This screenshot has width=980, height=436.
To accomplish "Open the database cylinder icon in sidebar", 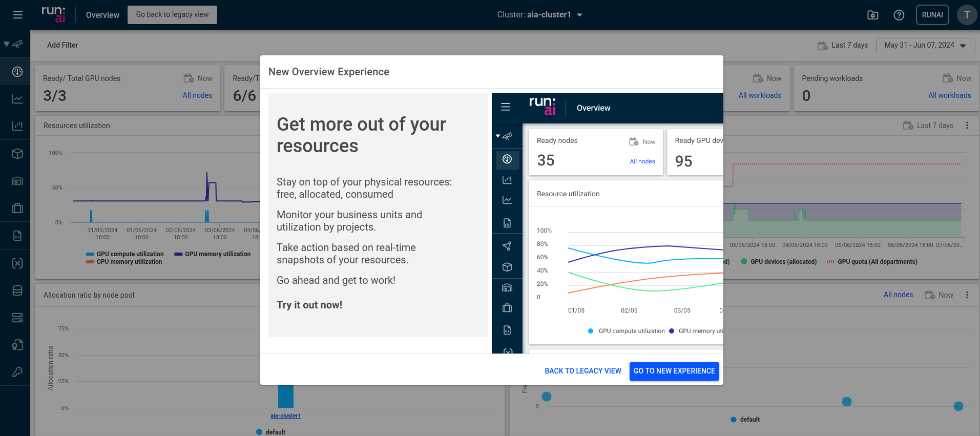I will point(17,290).
